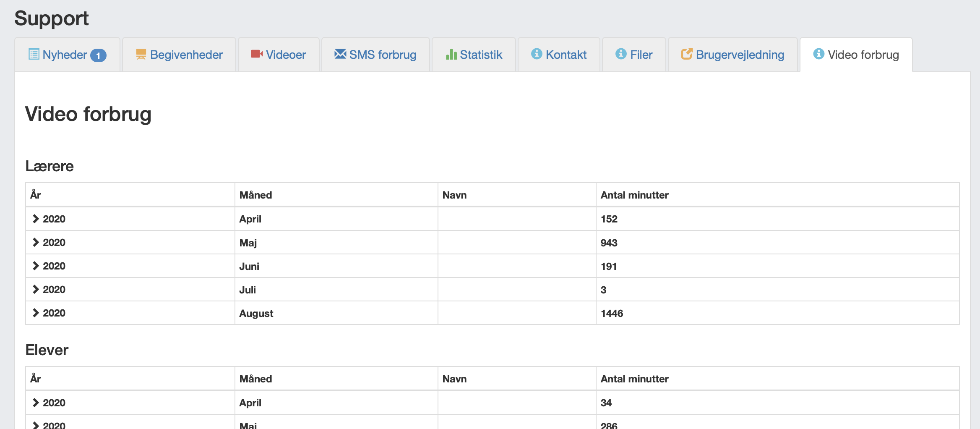Click the Brugervejledning external link icon
Screen dimensions: 980x429
686,54
